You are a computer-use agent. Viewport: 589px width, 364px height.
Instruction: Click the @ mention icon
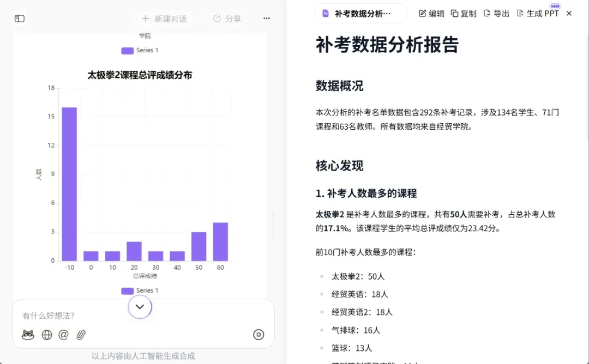point(63,335)
